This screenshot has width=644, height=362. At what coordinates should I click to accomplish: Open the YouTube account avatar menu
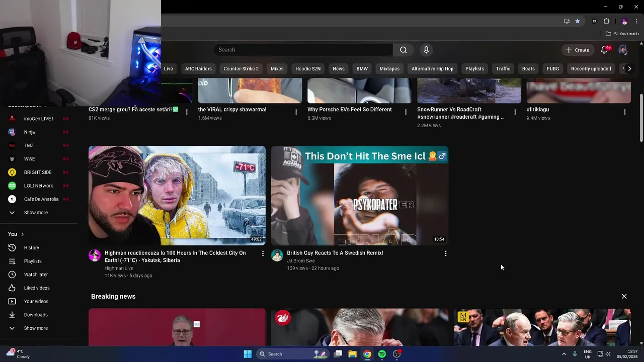tap(623, 50)
